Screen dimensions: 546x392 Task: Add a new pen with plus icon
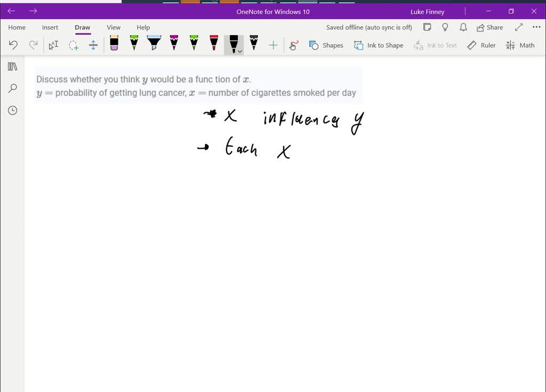point(273,45)
